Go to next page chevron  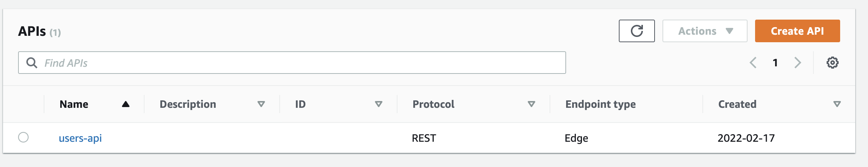coord(798,63)
